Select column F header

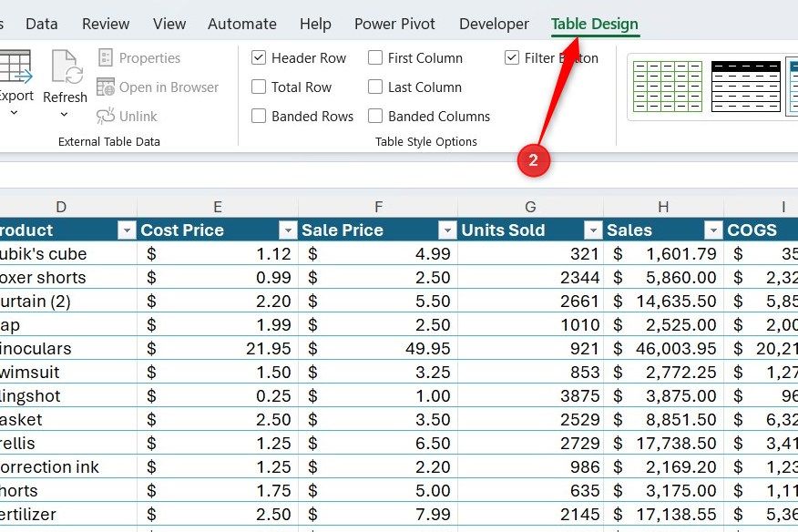[x=378, y=207]
